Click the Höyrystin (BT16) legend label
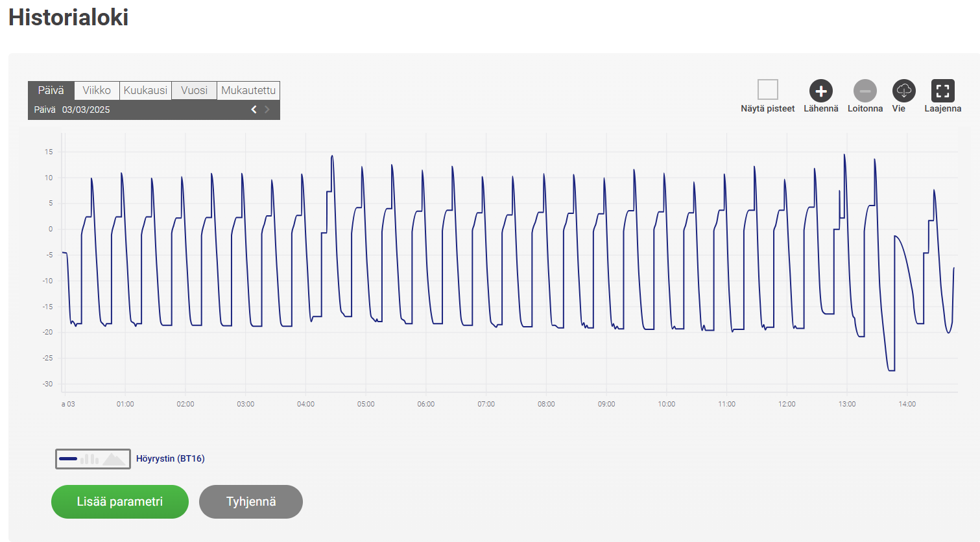This screenshot has width=980, height=542. [x=170, y=459]
